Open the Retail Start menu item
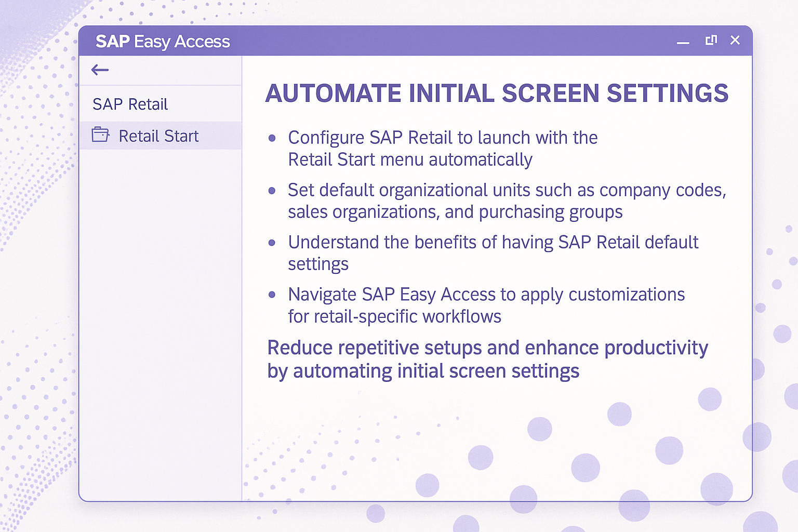This screenshot has width=798, height=532. pos(158,136)
